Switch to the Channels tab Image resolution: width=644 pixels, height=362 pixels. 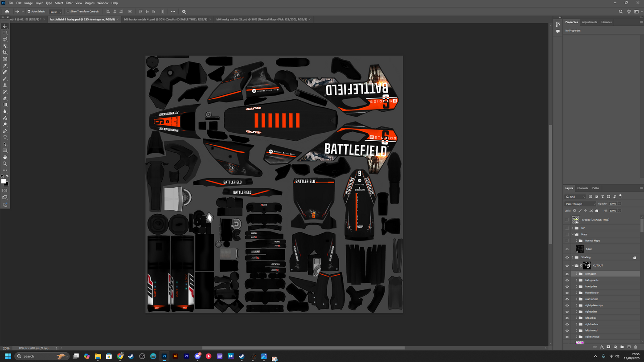582,188
